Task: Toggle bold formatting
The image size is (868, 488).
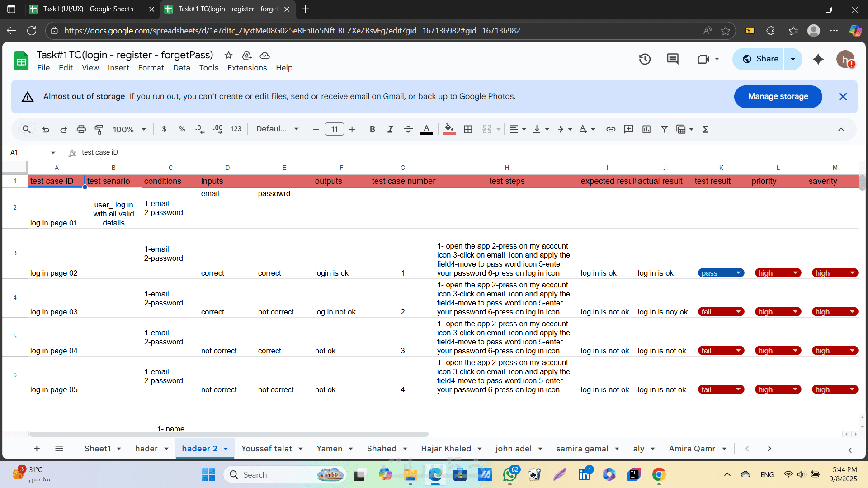Action: point(372,129)
